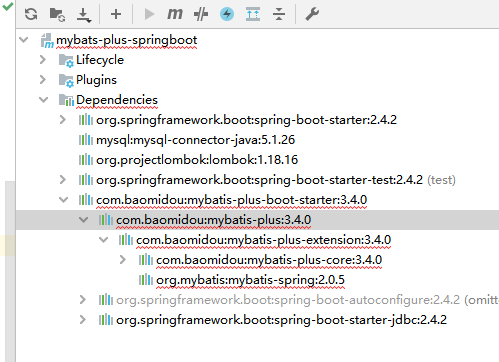Expand mybatis-plus-core:3.4.0 node
This screenshot has width=499, height=362.
tap(123, 260)
